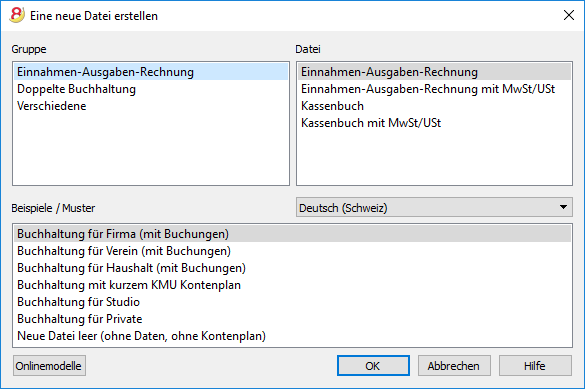Open the Onlinemodelle button

click(x=49, y=366)
